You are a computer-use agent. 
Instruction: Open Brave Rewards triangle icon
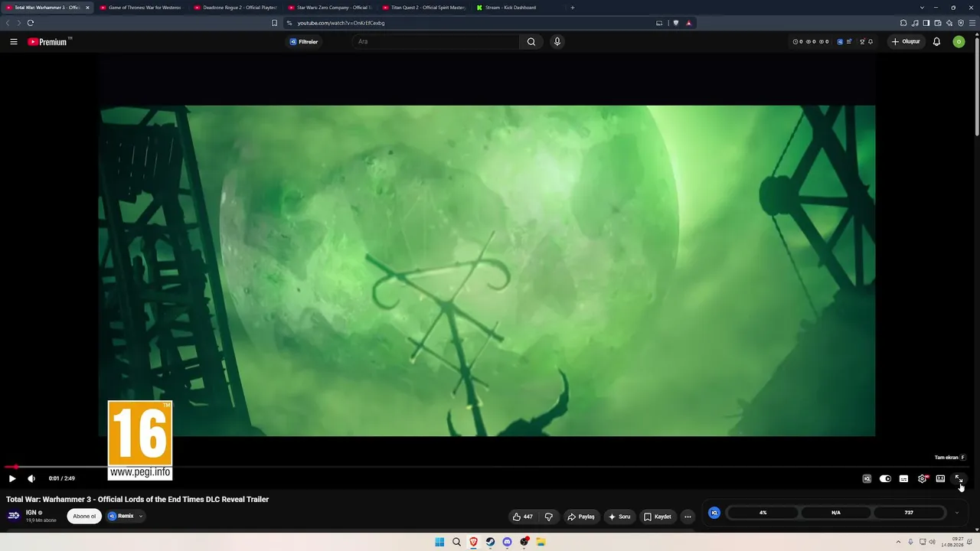(x=688, y=23)
